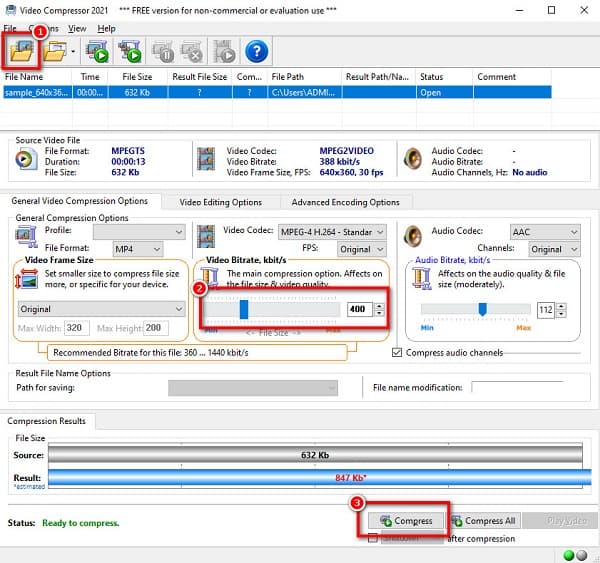Viewport: 600px width, 563px height.
Task: Increase video bitrate with the up arrow
Action: (x=379, y=306)
